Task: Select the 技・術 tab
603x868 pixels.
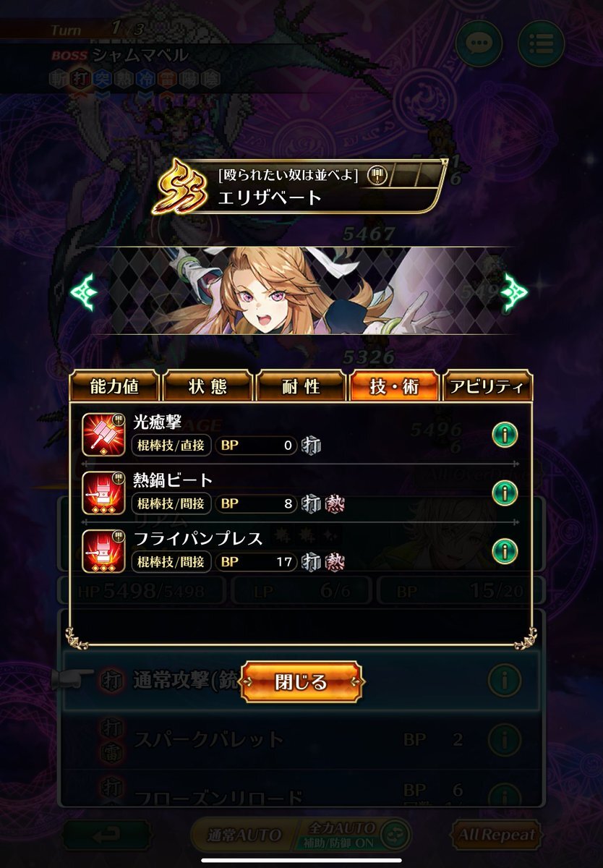Action: pyautogui.click(x=394, y=386)
